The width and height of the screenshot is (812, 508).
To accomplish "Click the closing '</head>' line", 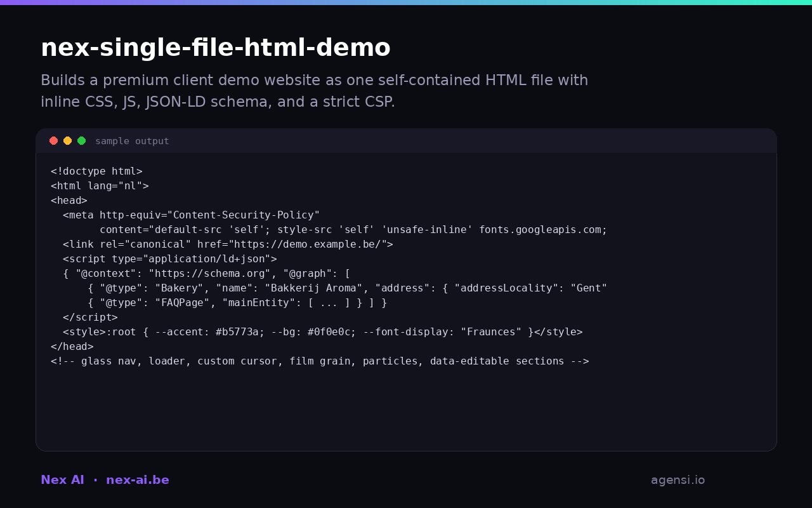I will pos(72,347).
